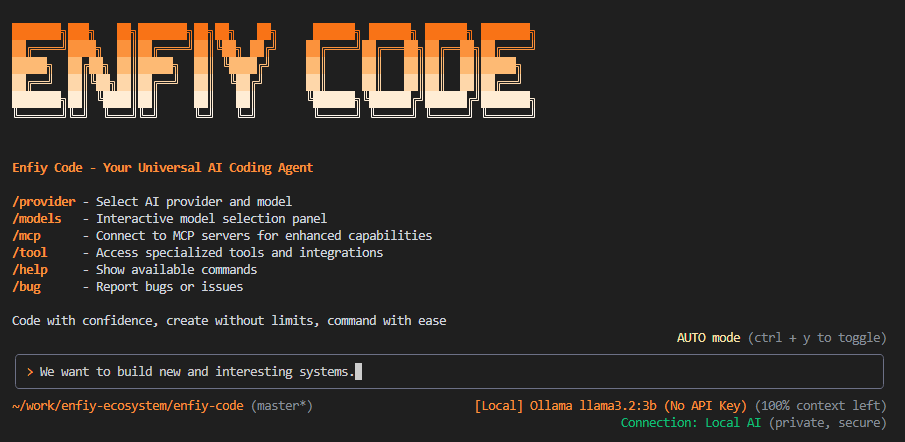The height and width of the screenshot is (442, 905).
Task: Select the /help command text
Action: (30, 269)
